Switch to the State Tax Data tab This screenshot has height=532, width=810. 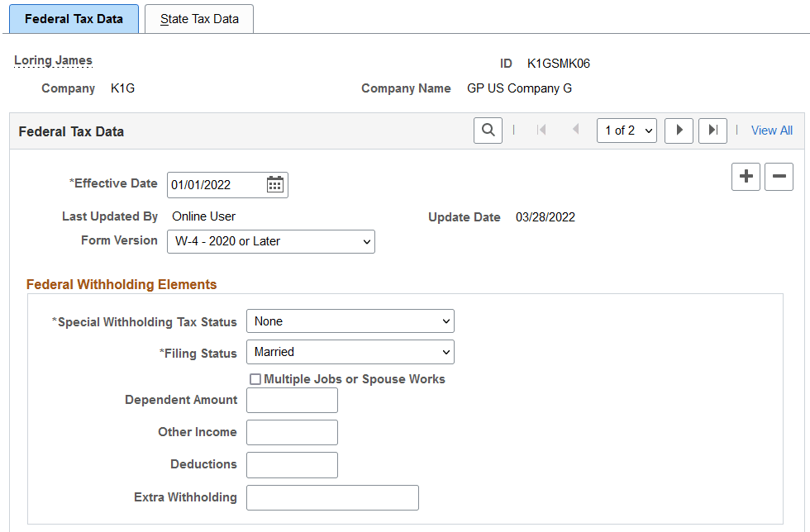click(198, 18)
